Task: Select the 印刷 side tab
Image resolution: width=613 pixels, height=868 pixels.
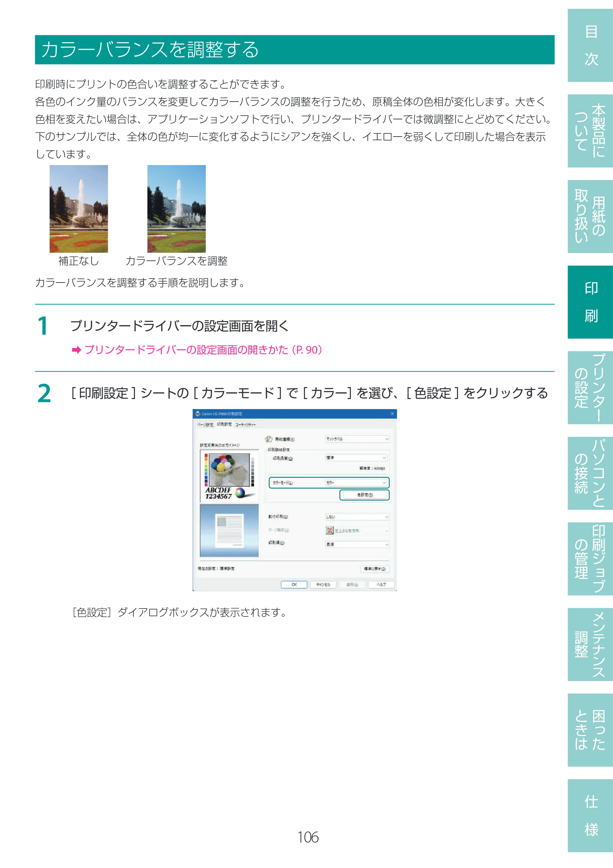Action: pos(590,302)
